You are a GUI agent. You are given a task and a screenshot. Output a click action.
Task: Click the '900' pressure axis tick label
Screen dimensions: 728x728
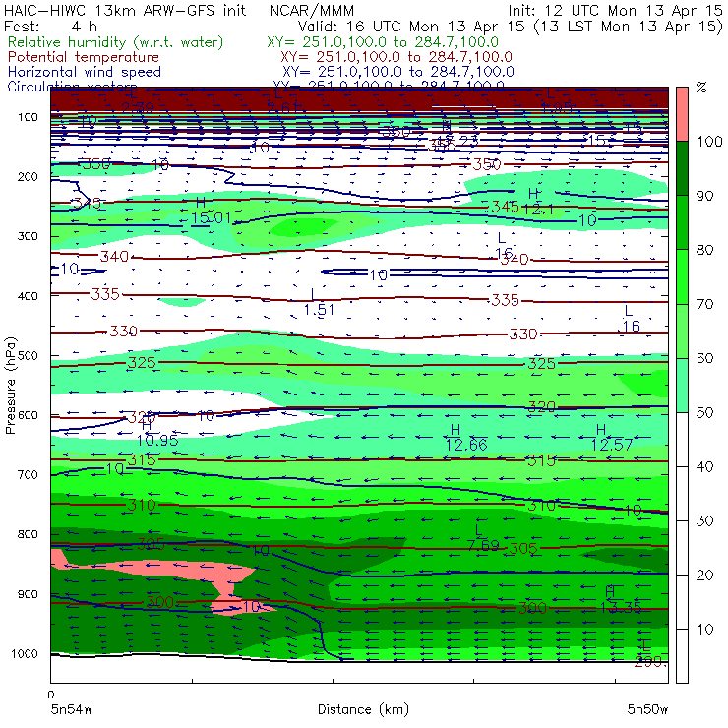(28, 594)
